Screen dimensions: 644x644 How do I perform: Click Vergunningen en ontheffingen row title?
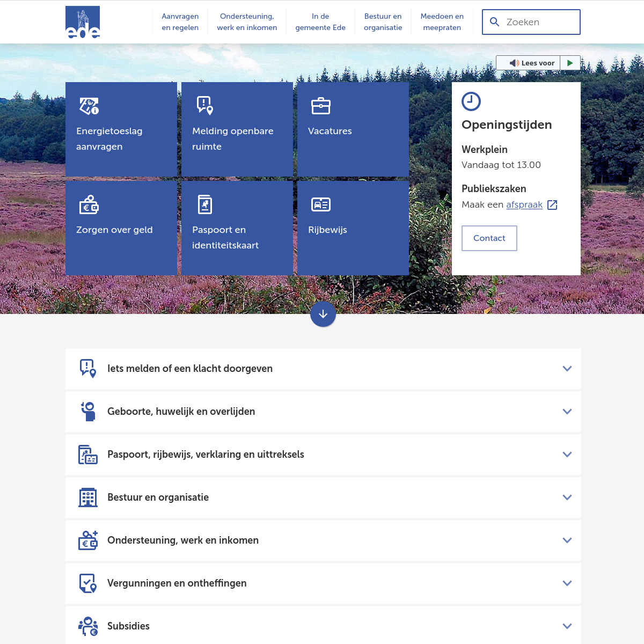[x=177, y=583]
